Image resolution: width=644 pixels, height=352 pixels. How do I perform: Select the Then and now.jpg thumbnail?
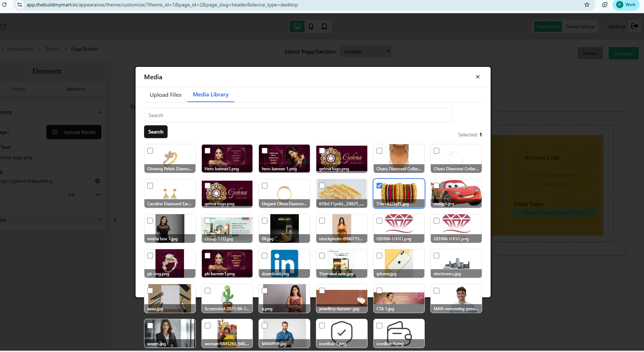[342, 263]
